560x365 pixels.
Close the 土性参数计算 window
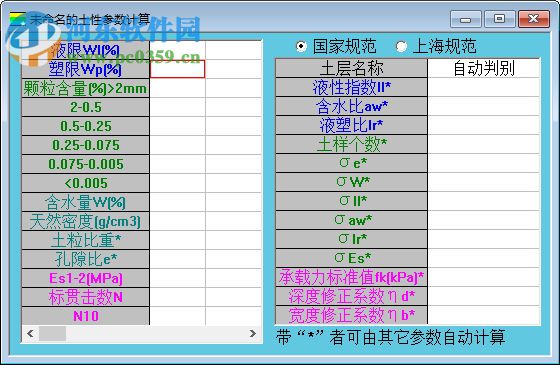click(x=534, y=19)
